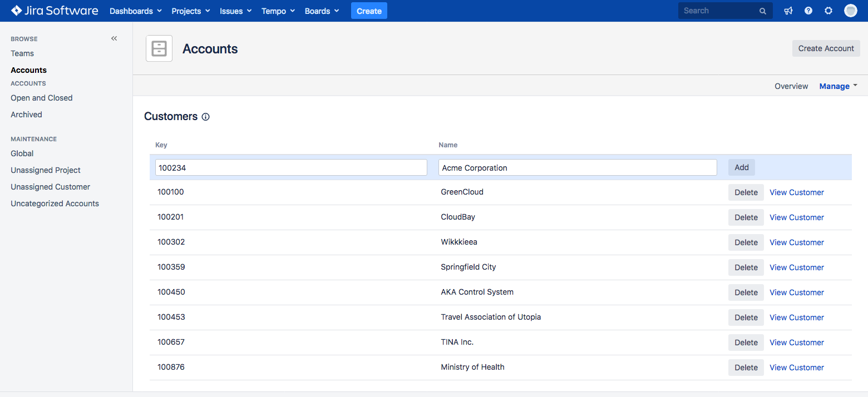Delete the Springfield City customer
The width and height of the screenshot is (868, 397).
pos(746,267)
